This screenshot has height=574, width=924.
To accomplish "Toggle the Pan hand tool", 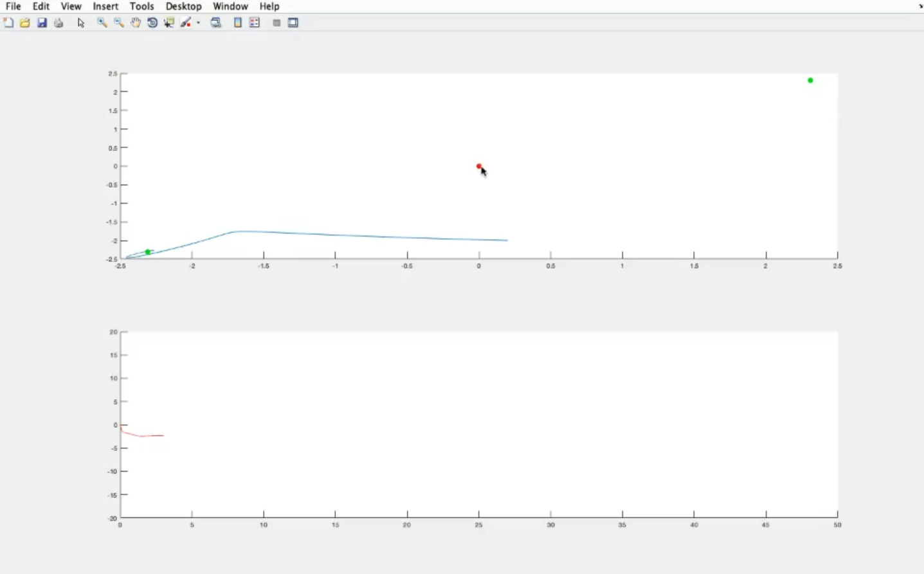I will point(136,22).
